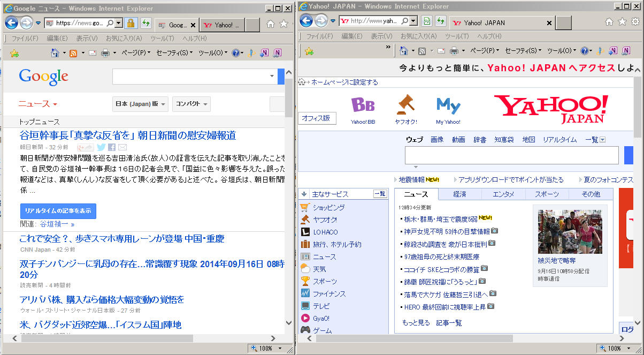Click the RSS feeds icon in Google News window
The width and height of the screenshot is (644, 355).
pos(73,53)
